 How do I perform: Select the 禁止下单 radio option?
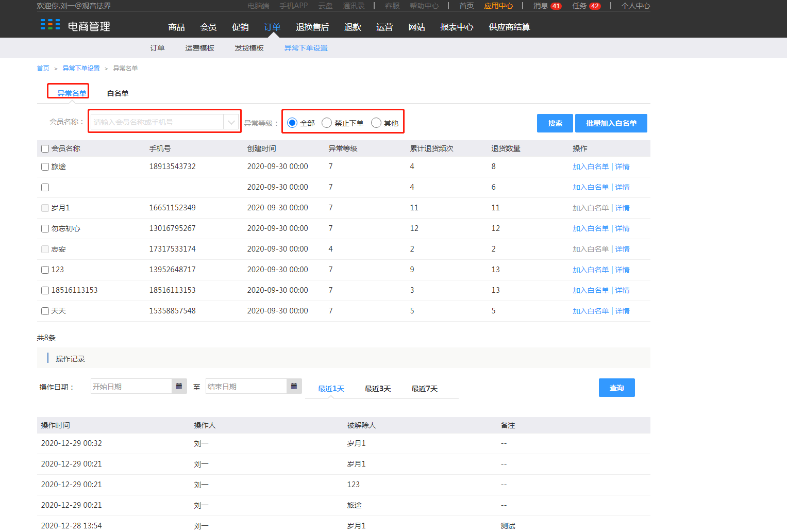pyautogui.click(x=327, y=123)
